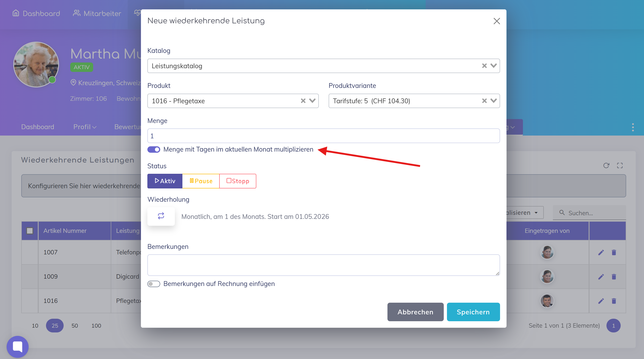Expand the Katalog dropdown arrow

pyautogui.click(x=493, y=66)
